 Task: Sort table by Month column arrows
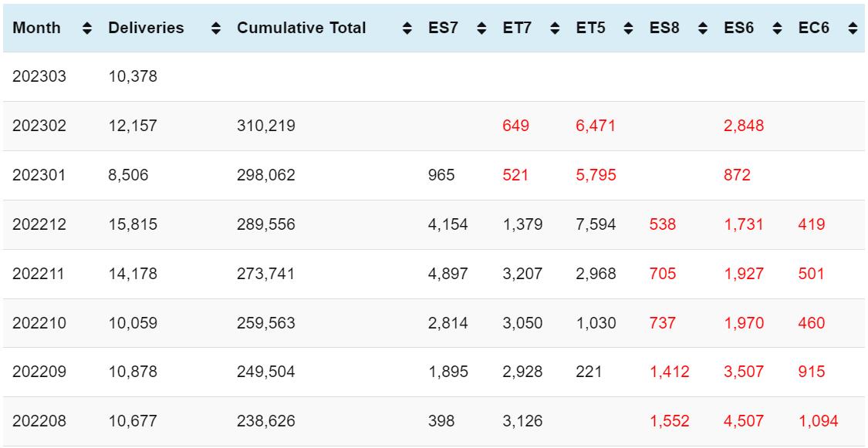(86, 29)
